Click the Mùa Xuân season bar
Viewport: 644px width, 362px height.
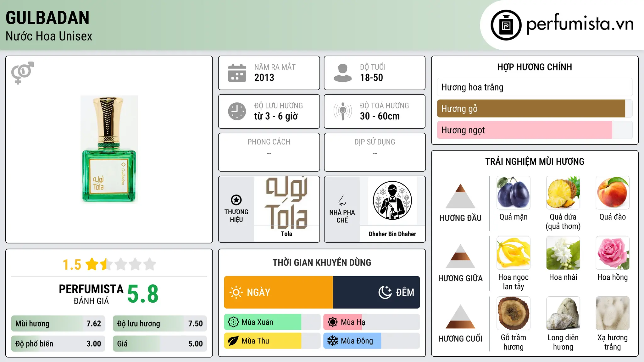click(x=272, y=322)
